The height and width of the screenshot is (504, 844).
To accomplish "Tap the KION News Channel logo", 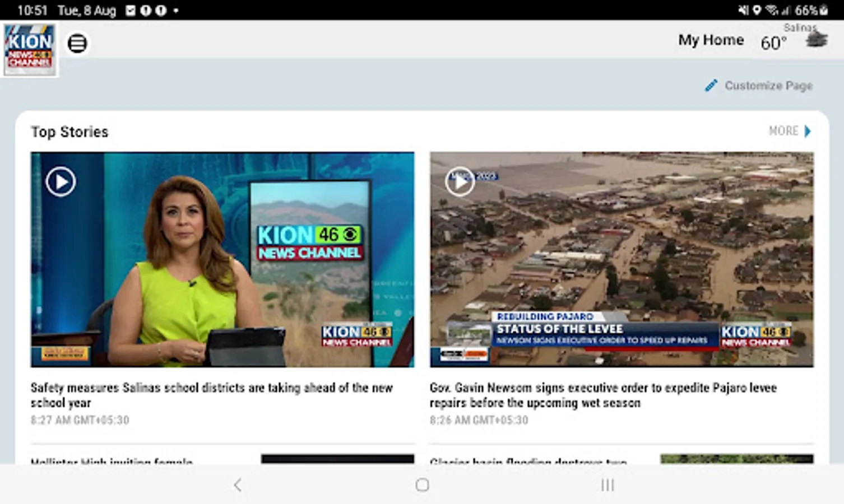I will click(30, 49).
